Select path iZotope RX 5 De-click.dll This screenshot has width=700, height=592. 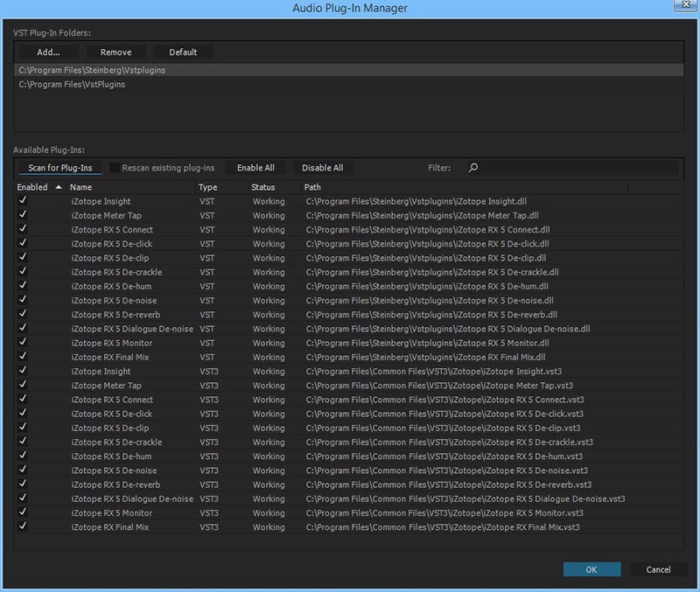427,244
